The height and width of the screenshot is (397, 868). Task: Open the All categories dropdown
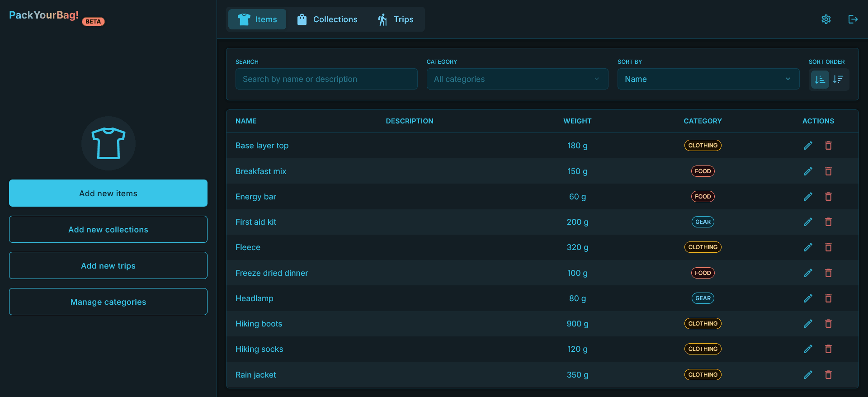517,79
